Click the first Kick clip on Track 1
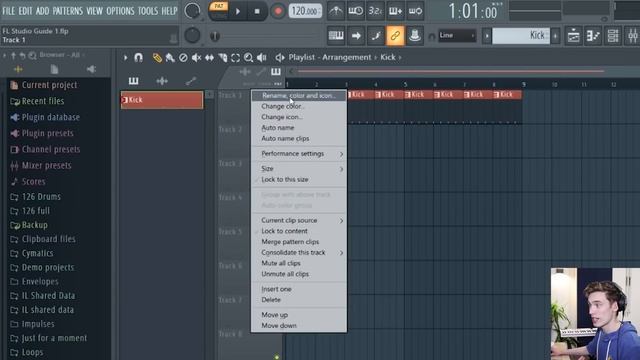This screenshot has width=640, height=360. coord(360,95)
